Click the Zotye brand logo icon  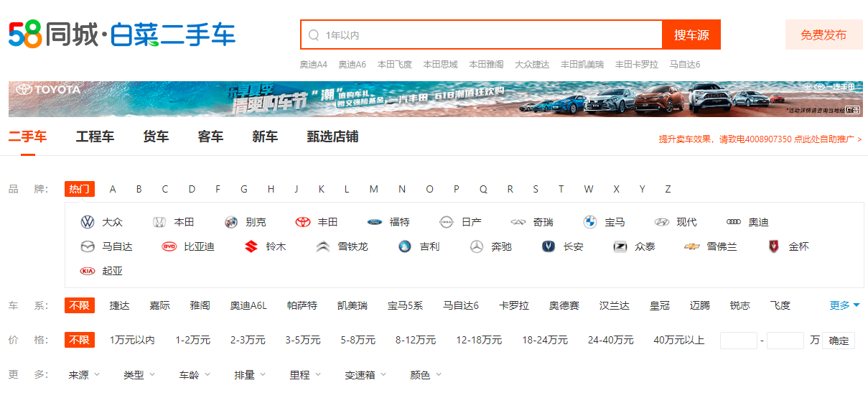[620, 247]
